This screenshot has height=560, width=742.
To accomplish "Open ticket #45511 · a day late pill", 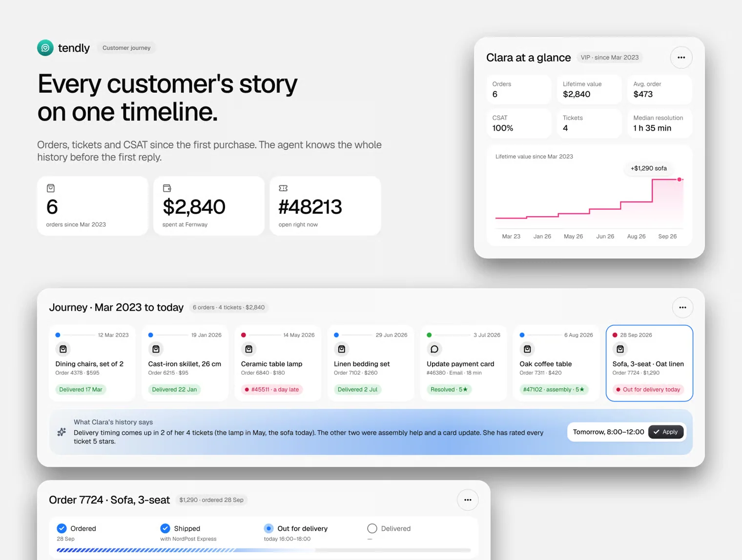I will click(x=272, y=390).
